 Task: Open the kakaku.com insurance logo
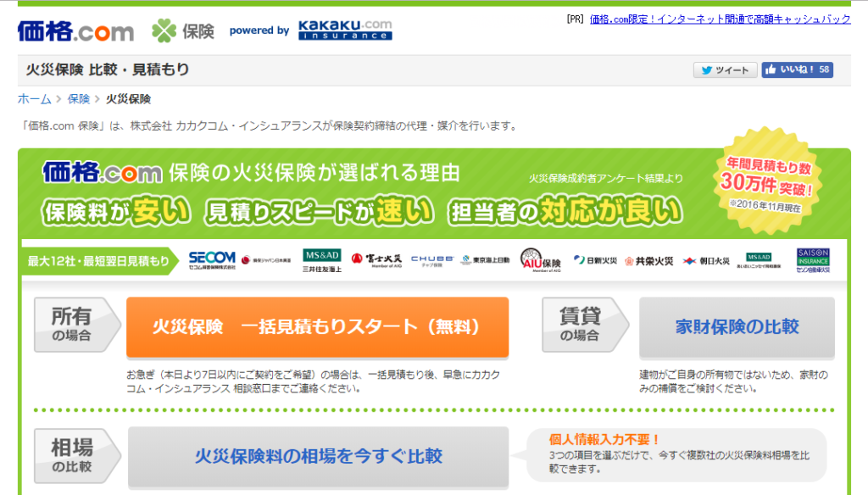click(x=345, y=31)
